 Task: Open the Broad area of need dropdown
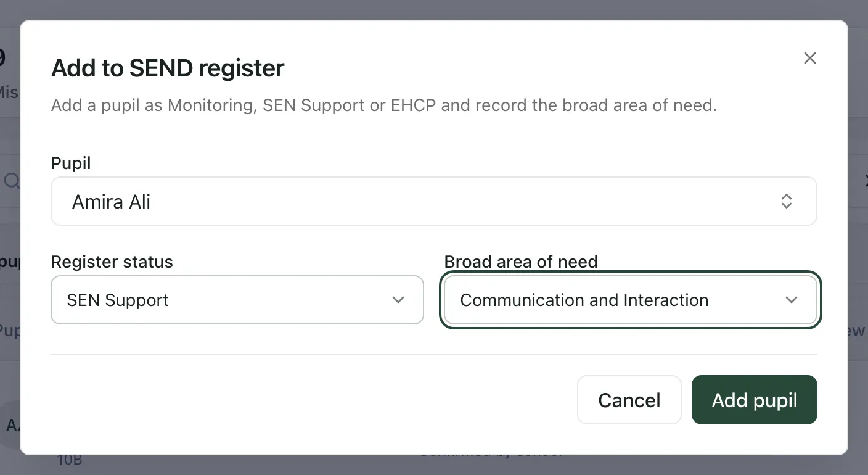[x=631, y=300]
